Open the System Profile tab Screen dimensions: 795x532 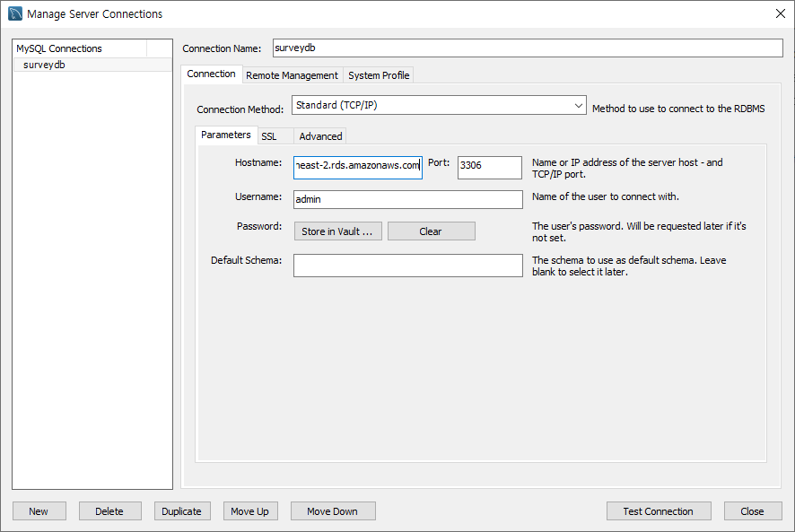[x=379, y=75]
